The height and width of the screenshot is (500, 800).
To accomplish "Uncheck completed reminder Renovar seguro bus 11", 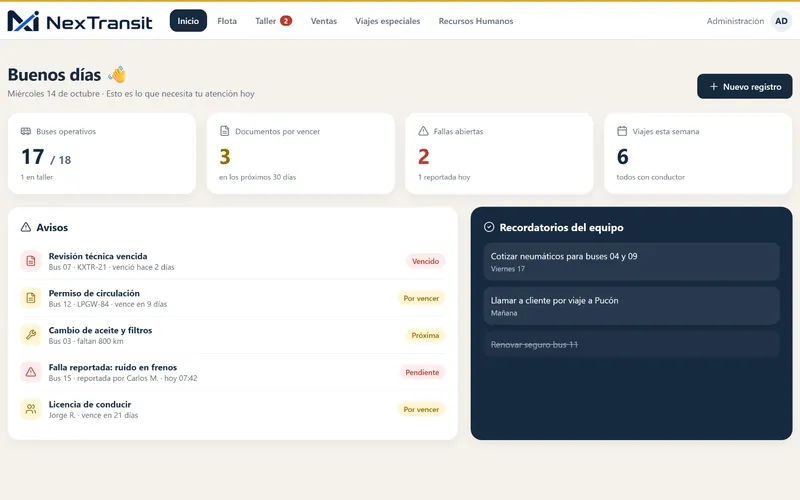I will coord(632,344).
